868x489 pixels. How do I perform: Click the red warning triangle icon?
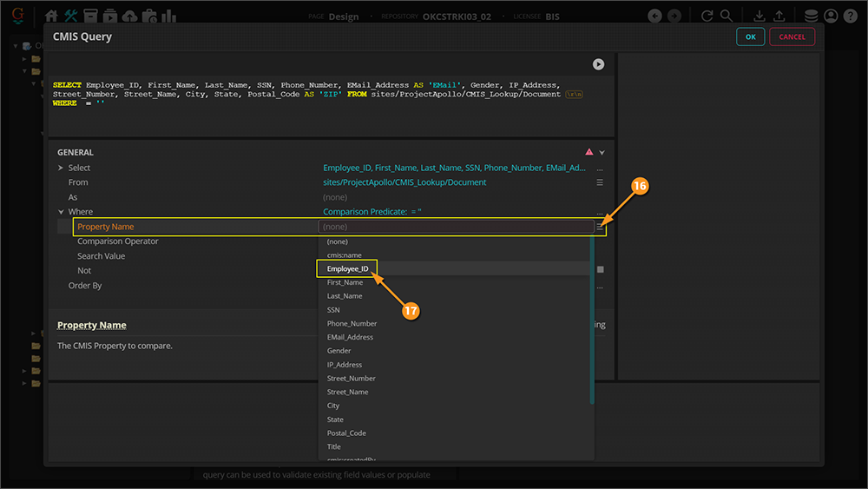[589, 151]
